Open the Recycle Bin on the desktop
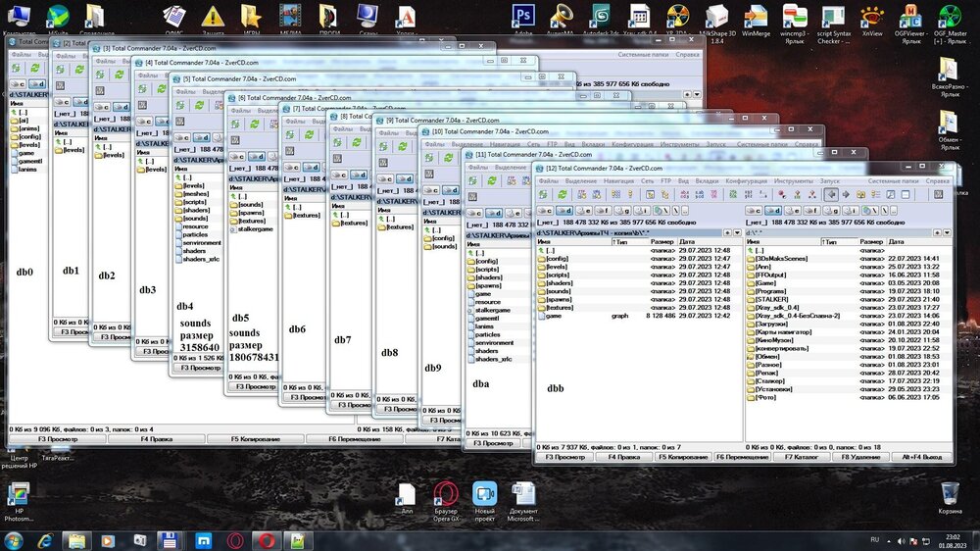 (x=949, y=493)
